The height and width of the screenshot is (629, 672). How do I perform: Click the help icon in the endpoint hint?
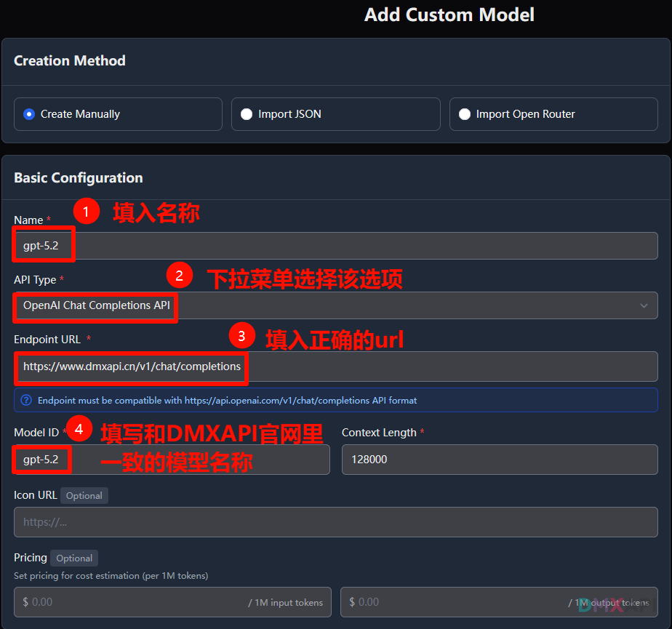(26, 400)
